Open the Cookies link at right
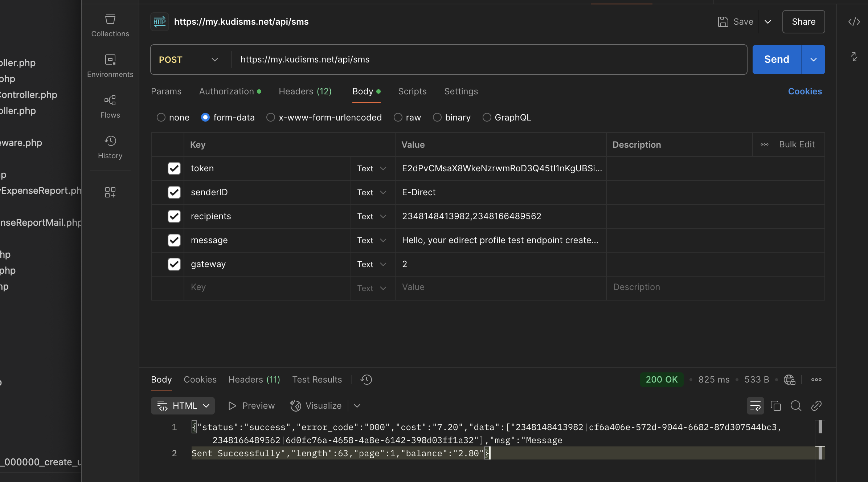This screenshot has width=868, height=482. tap(805, 91)
